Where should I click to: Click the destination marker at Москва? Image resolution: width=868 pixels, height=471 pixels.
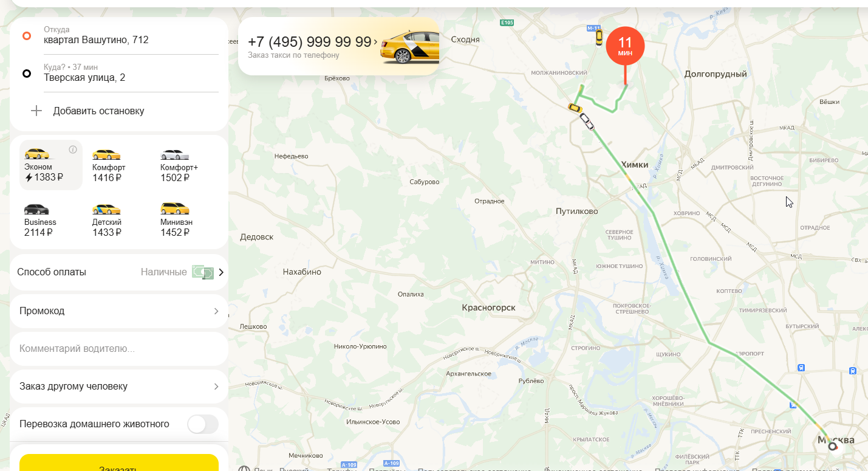[833, 447]
